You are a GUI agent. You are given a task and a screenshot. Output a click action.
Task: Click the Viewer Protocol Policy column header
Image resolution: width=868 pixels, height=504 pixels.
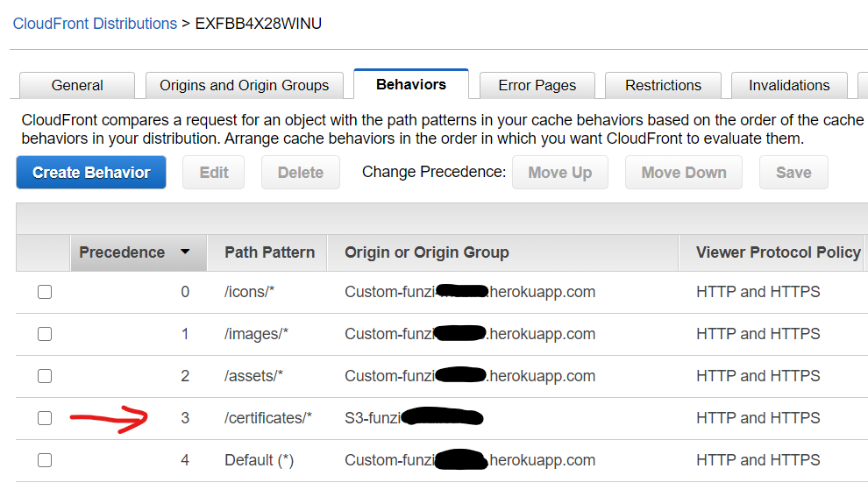click(x=778, y=252)
